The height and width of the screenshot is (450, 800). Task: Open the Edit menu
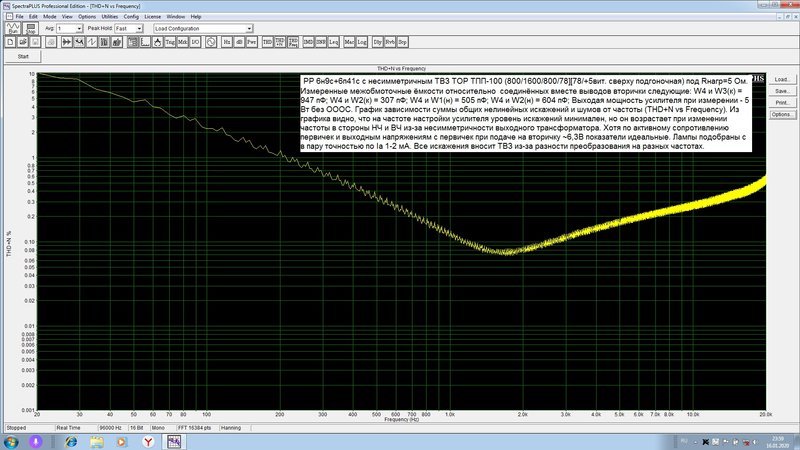click(x=33, y=16)
